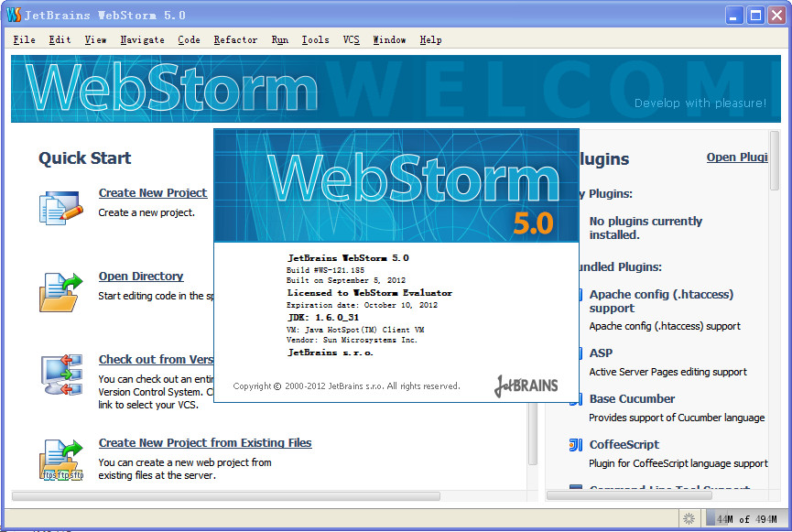Click the Open Plugin Manager link

[x=737, y=157]
